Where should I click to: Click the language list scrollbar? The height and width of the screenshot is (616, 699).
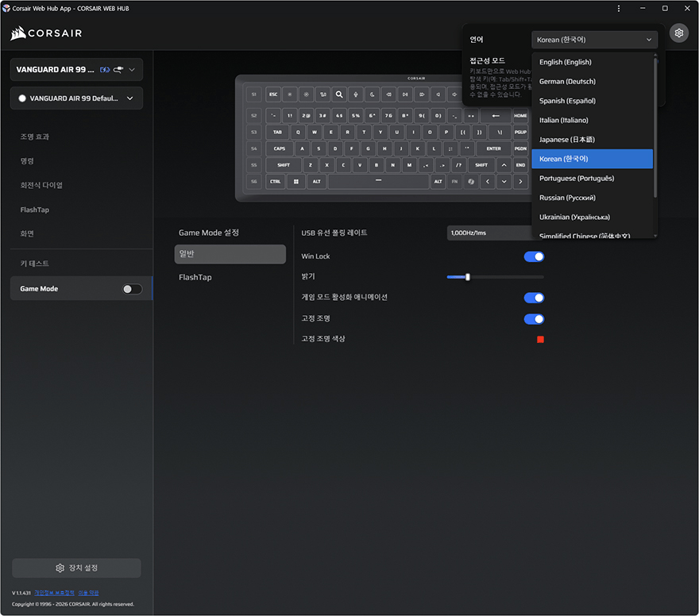click(655, 127)
